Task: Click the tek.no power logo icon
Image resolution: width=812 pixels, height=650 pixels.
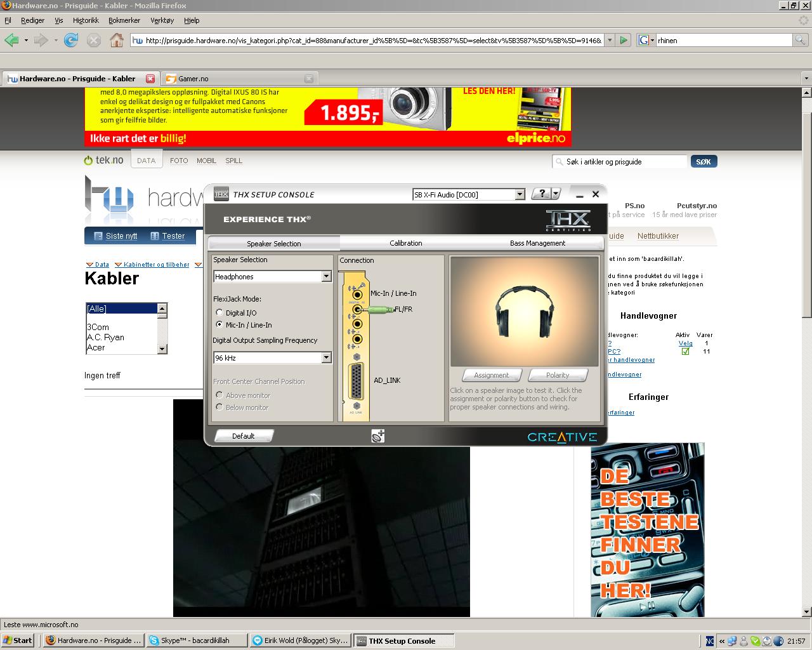Action: [x=89, y=161]
